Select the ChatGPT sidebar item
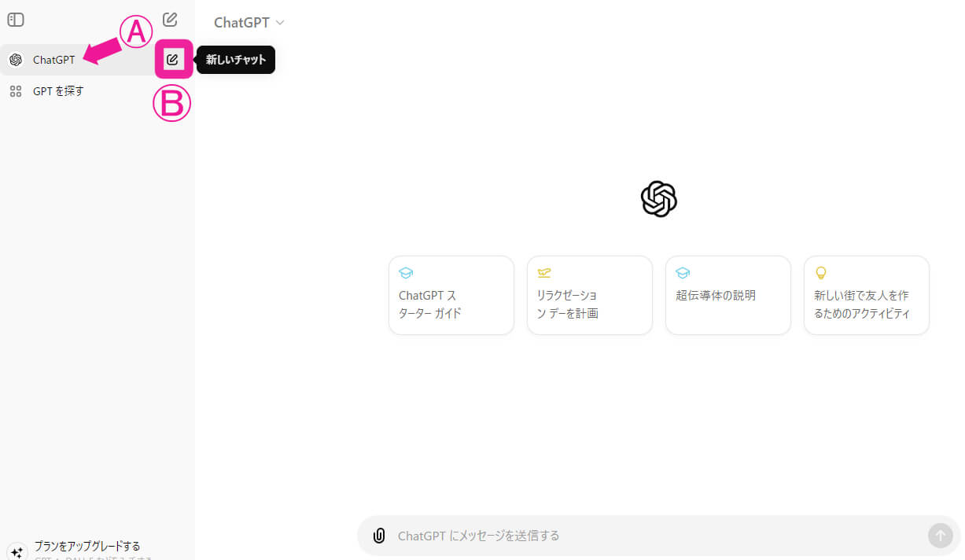The image size is (965, 560). click(97, 60)
